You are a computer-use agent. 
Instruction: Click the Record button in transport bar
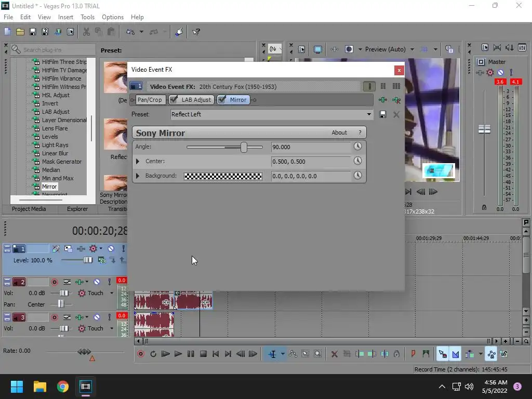pyautogui.click(x=141, y=354)
